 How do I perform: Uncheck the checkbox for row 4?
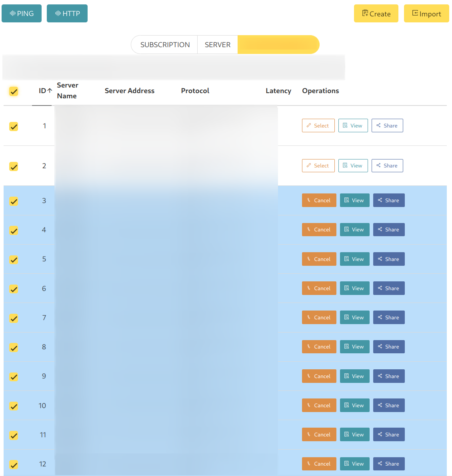click(x=14, y=231)
